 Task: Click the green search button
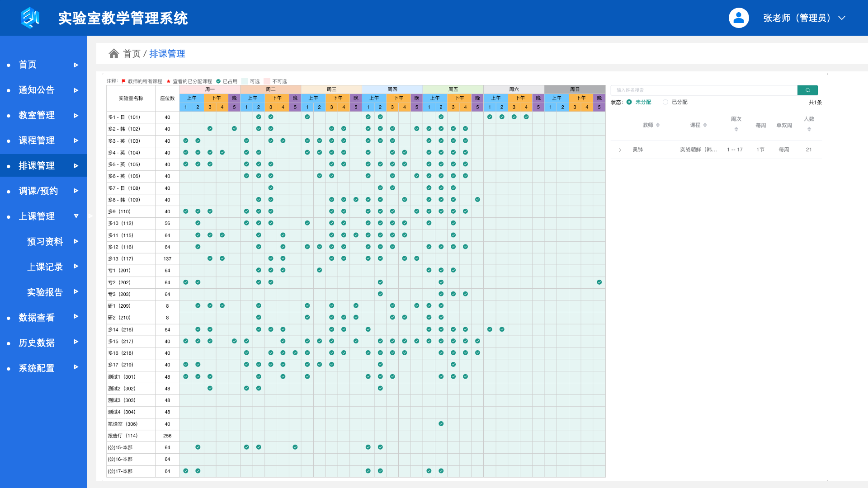point(807,90)
